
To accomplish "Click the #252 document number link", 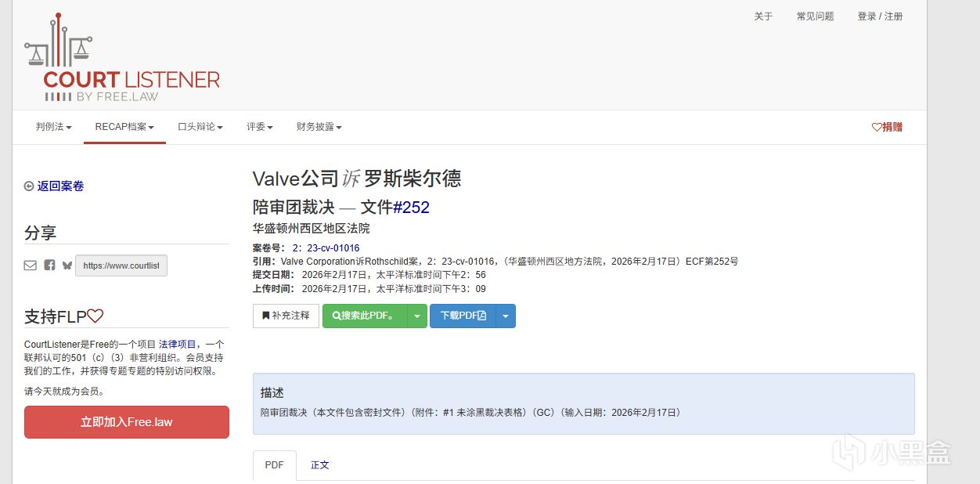I will [x=411, y=208].
